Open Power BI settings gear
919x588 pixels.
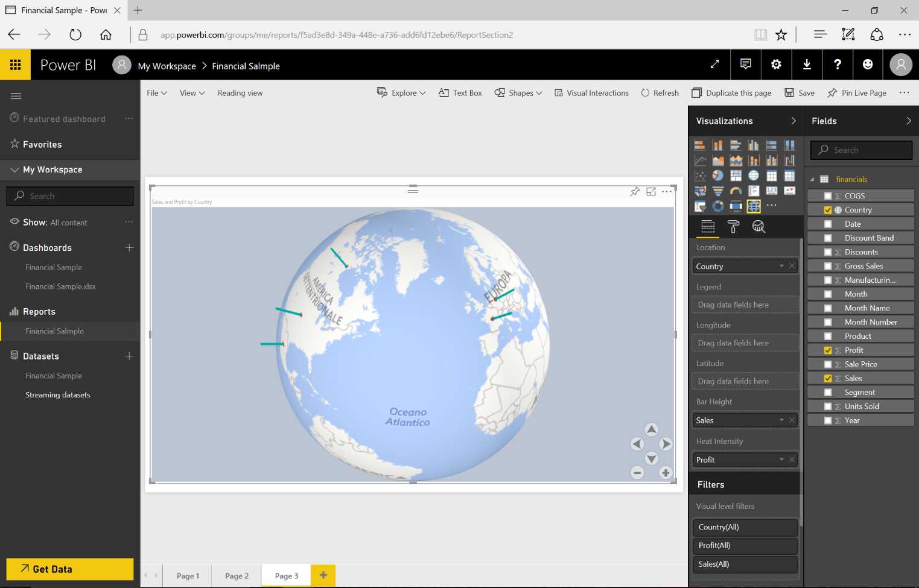(x=776, y=65)
